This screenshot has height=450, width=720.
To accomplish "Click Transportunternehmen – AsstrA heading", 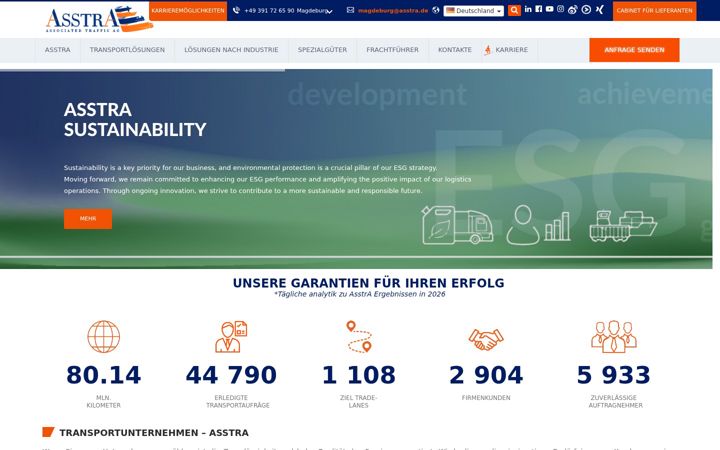I will pos(154,433).
